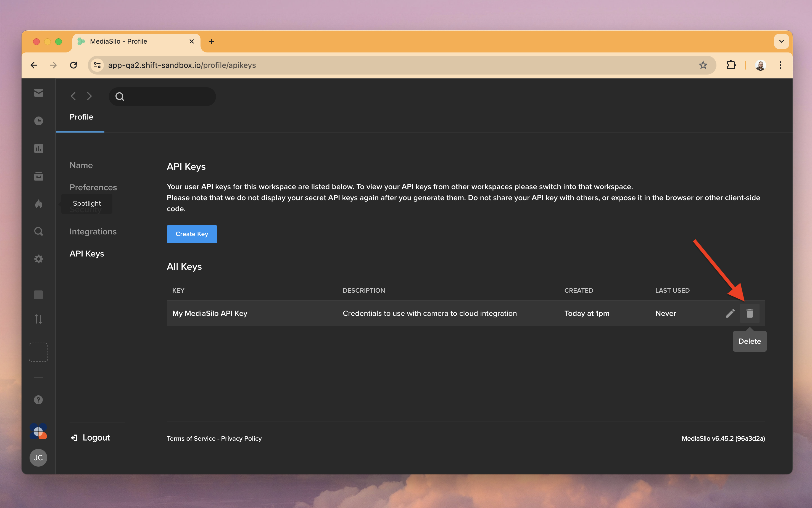The height and width of the screenshot is (508, 812).
Task: Click the Logout button
Action: [x=90, y=437]
